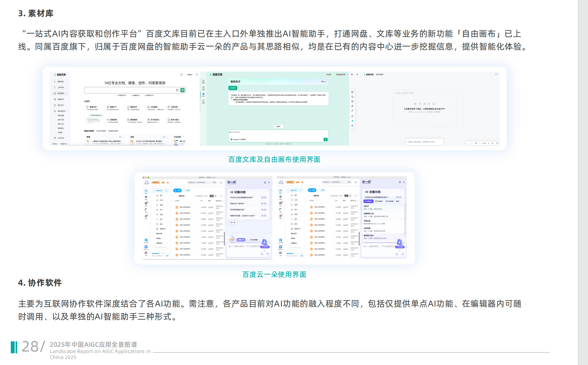Click the pen tool in canvas toolbar

[352, 106]
